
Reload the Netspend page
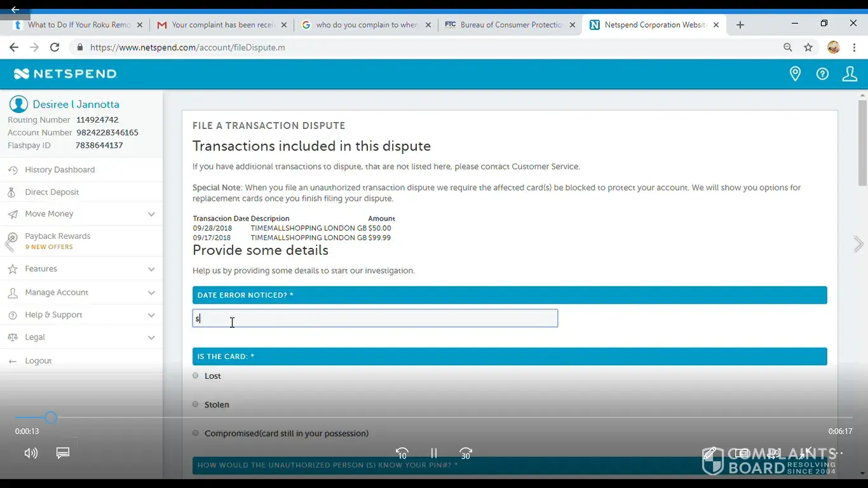[x=55, y=47]
